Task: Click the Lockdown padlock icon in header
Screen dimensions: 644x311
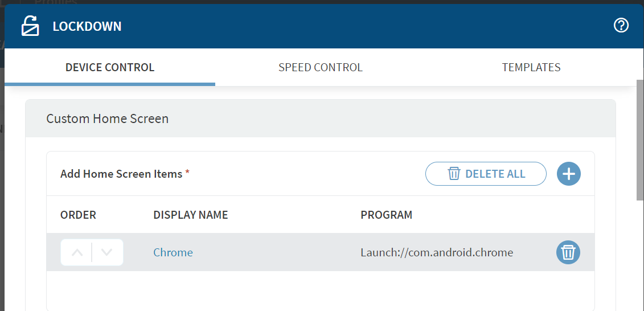Action: pyautogui.click(x=30, y=26)
